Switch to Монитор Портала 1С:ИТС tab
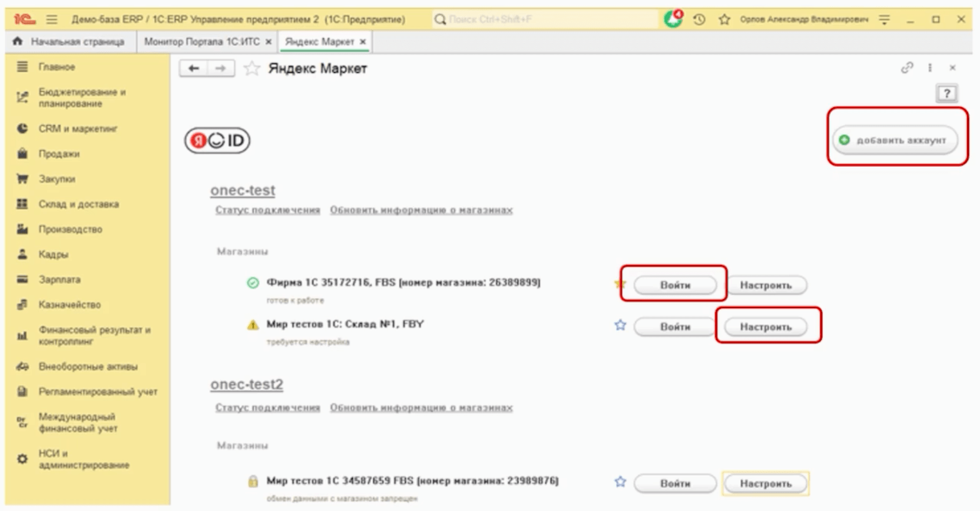Image resolution: width=980 pixels, height=511 pixels. [x=201, y=42]
